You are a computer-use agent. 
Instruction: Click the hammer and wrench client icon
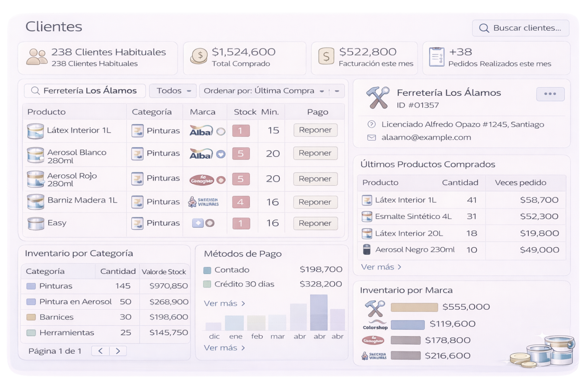(377, 98)
